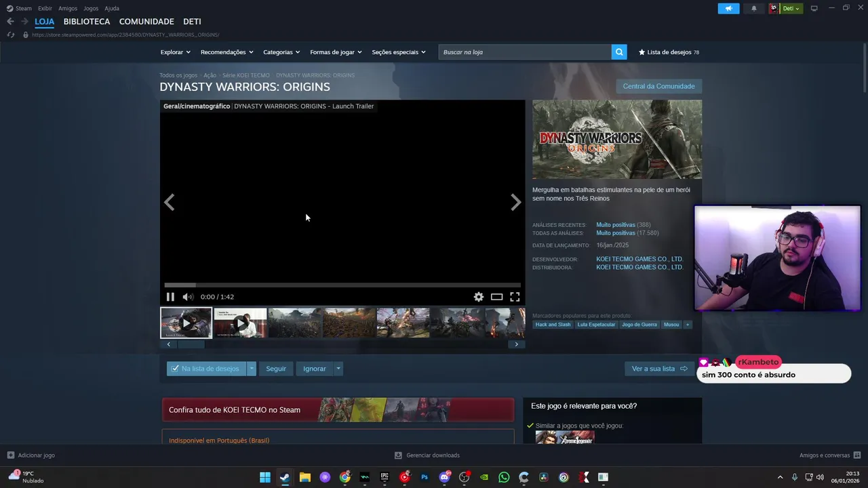Switch to the LOJA tab
Screen dimensions: 868x488
pyautogui.click(x=44, y=22)
